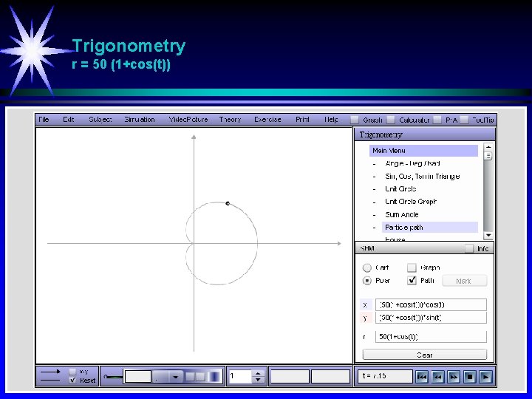This screenshot has width=532, height=399.
Task: Click the moving particle dot on curve
Action: [228, 203]
